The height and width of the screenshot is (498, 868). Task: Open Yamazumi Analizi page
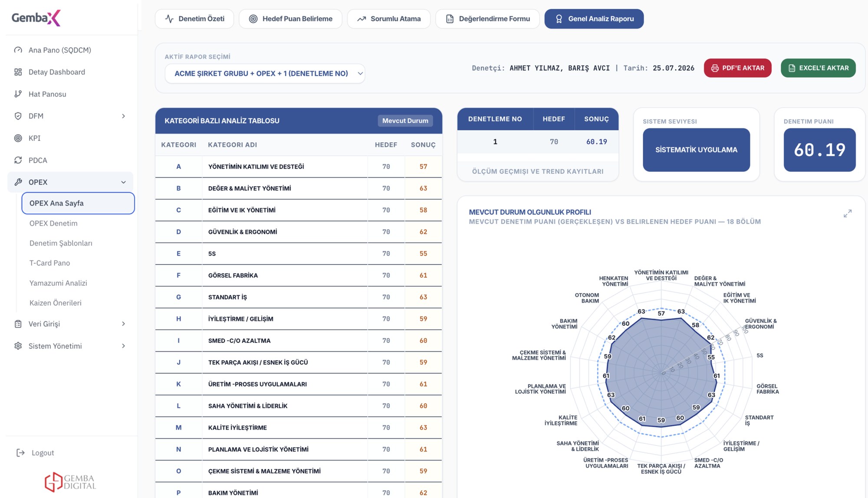tap(58, 283)
